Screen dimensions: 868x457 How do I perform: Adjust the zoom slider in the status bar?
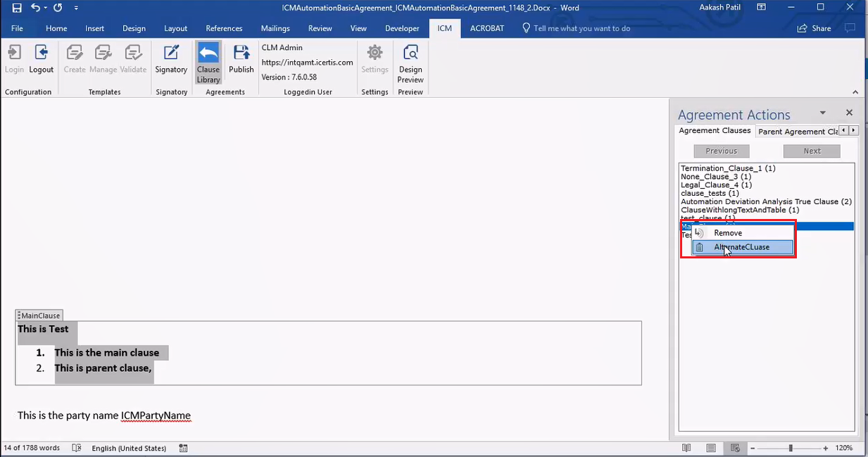coord(791,448)
